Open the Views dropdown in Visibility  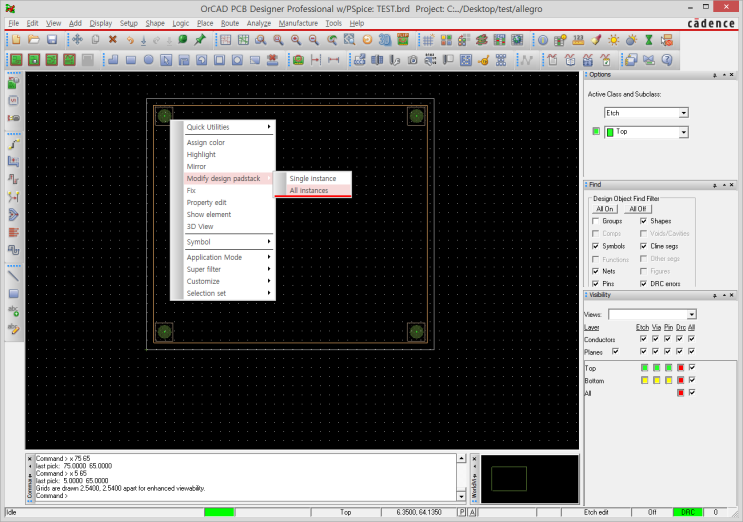(x=691, y=314)
